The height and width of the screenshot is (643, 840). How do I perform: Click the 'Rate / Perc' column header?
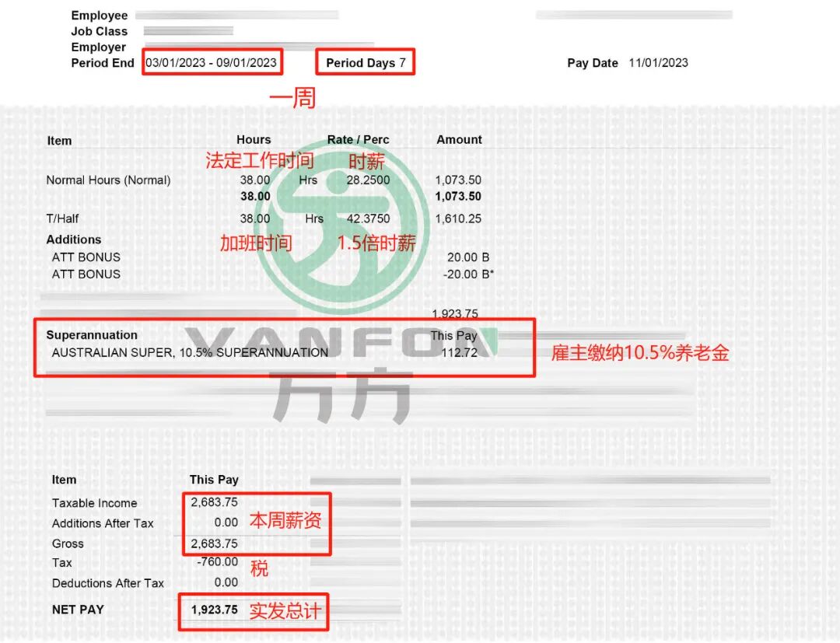tap(358, 140)
